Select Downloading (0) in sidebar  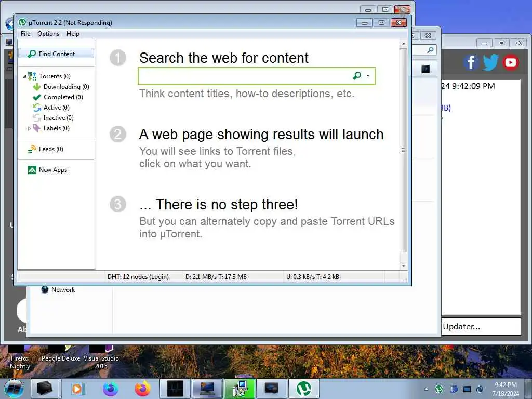coord(66,87)
